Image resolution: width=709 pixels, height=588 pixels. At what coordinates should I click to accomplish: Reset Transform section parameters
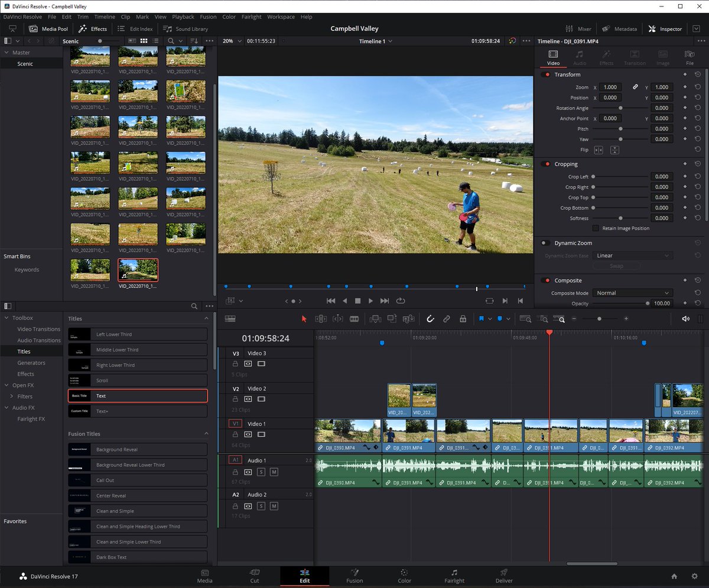coord(698,74)
